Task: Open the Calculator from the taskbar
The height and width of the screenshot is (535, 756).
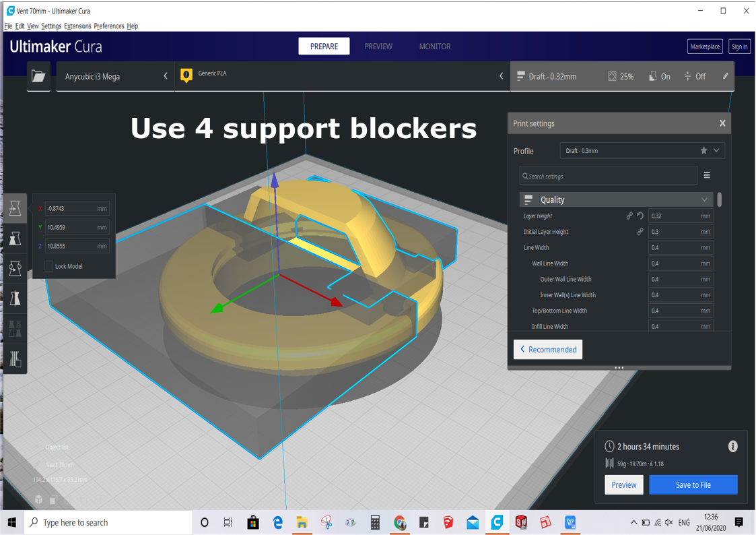Action: pyautogui.click(x=374, y=522)
